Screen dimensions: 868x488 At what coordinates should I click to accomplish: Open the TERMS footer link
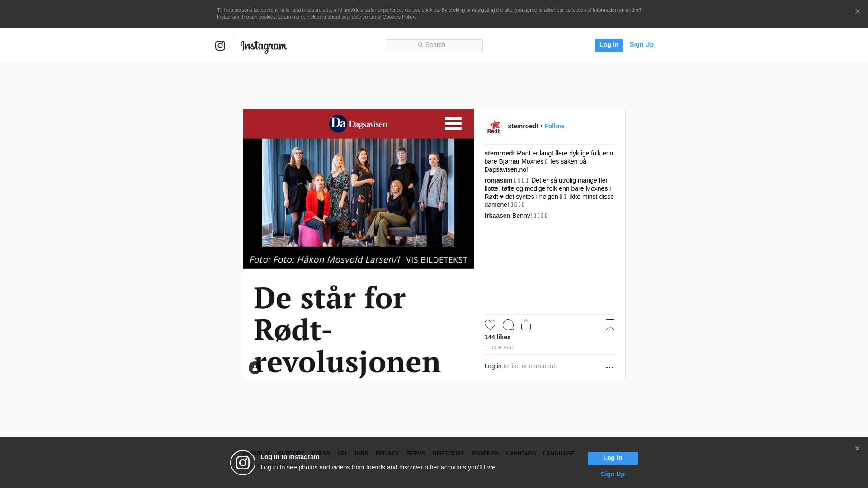[415, 454]
